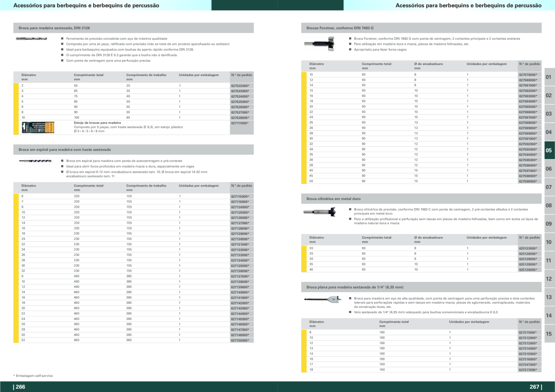
Task: Select chapter tab 13
Action: click(549, 297)
